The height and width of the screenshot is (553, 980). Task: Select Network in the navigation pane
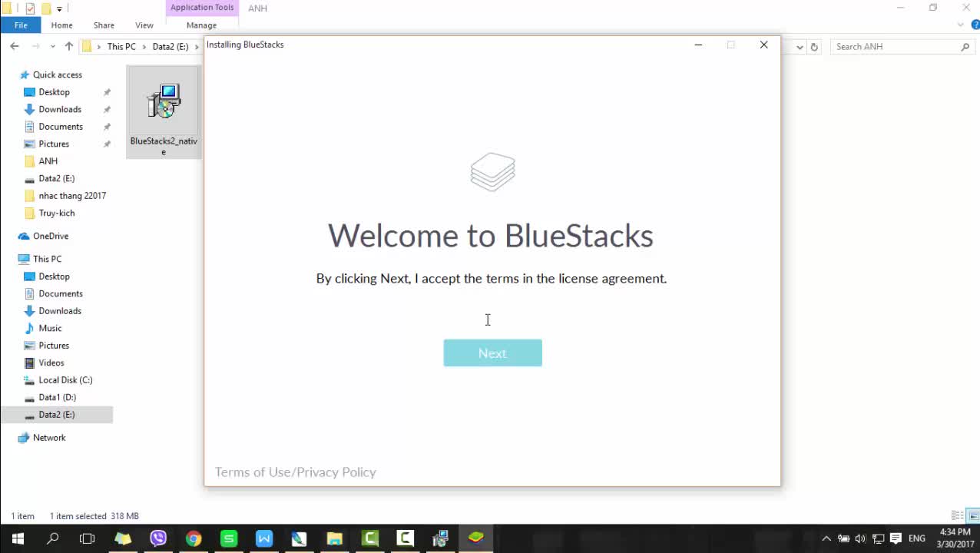[49, 438]
